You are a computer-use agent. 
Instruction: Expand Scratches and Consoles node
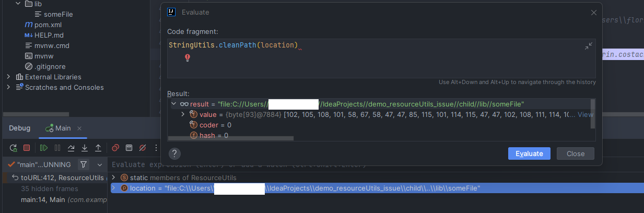coord(8,87)
